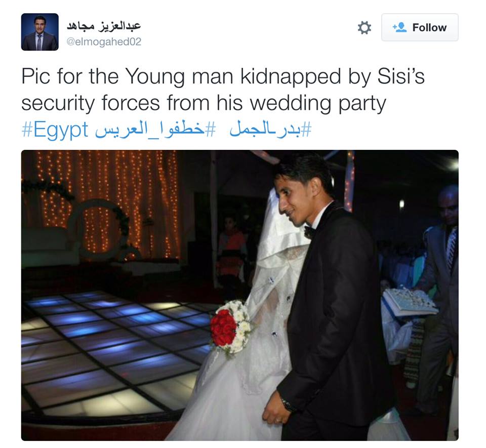Click the tweet text about Sisi's security forces
This screenshot has width=486, height=448.
[223, 90]
